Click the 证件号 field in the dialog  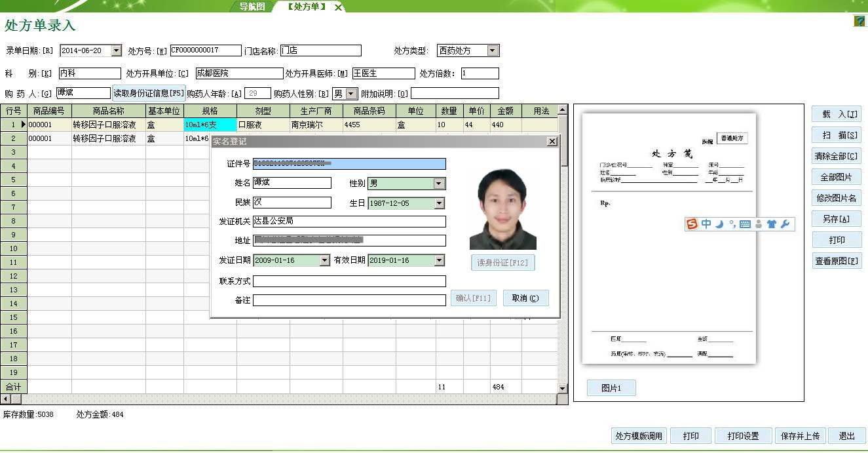click(x=349, y=164)
